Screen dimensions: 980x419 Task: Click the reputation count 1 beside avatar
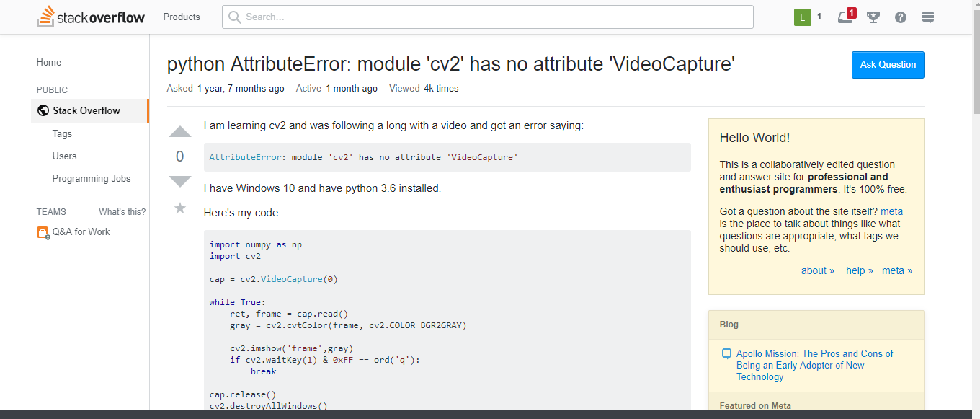coord(819,16)
